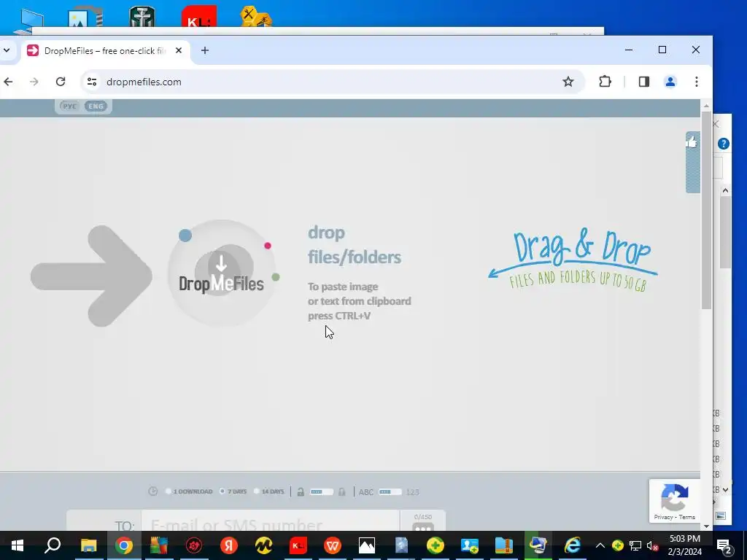
Task: Open reCAPTCHA Terms link
Action: coord(687,517)
